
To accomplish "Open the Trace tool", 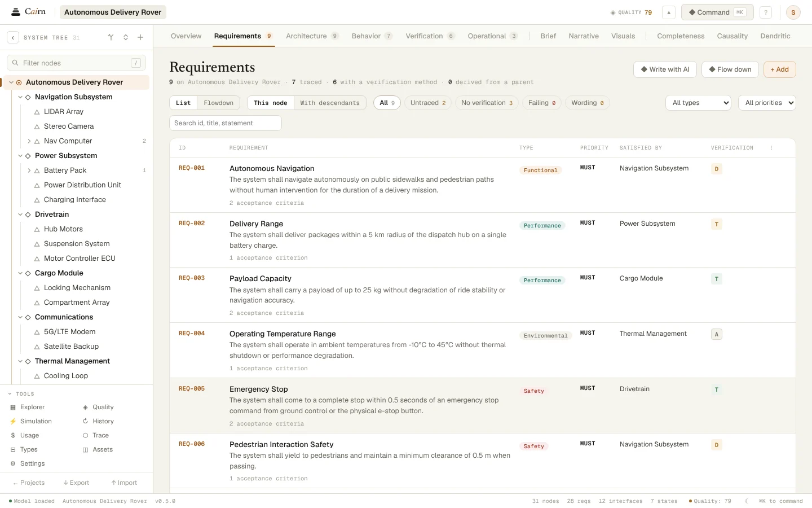I will (100, 435).
